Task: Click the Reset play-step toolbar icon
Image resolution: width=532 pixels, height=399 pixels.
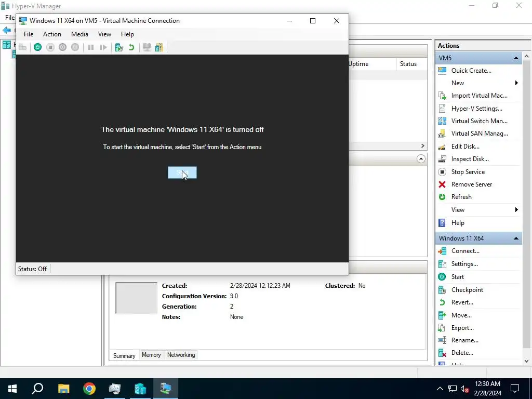Action: [x=103, y=47]
